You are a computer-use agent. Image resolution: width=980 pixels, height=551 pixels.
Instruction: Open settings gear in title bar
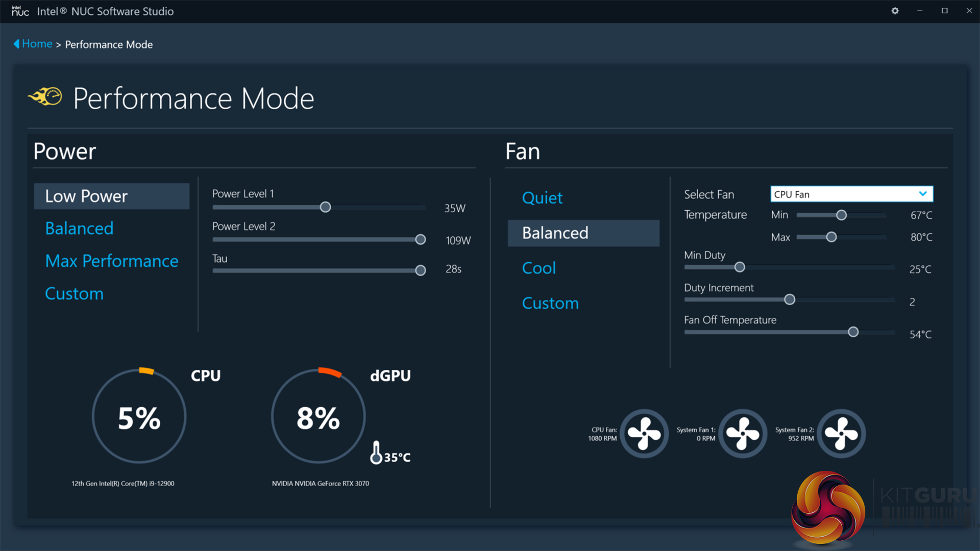click(895, 11)
